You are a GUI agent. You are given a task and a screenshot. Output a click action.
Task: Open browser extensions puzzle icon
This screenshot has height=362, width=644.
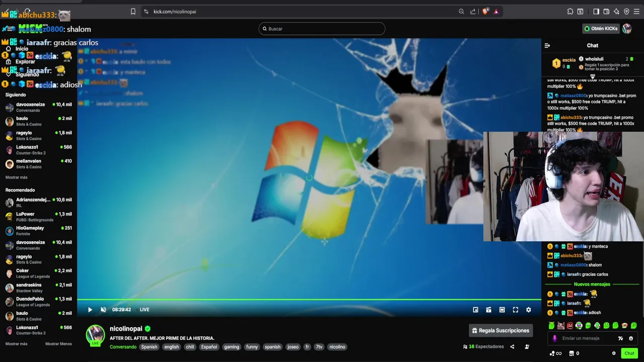pos(570,12)
